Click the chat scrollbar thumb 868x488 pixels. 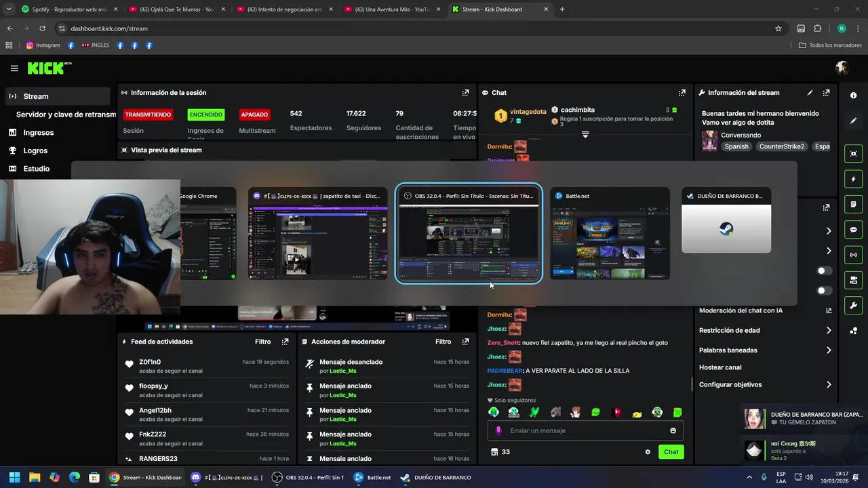point(692,384)
